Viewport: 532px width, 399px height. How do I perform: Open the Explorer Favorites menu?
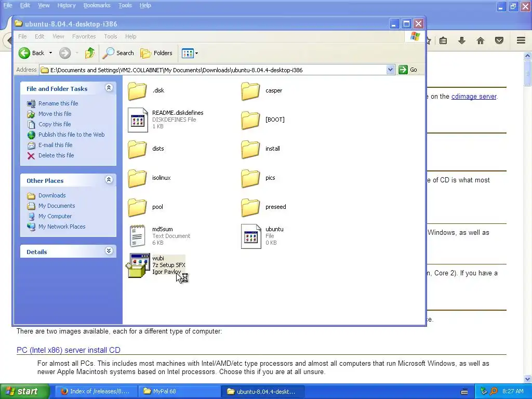(84, 36)
